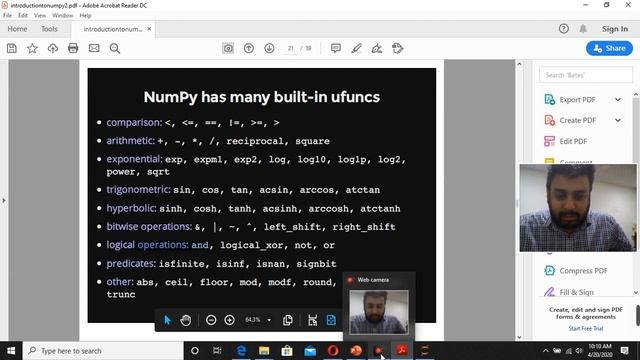The image size is (640, 360).
Task: Expand the left navigation pane arrow
Action: (x=4, y=200)
